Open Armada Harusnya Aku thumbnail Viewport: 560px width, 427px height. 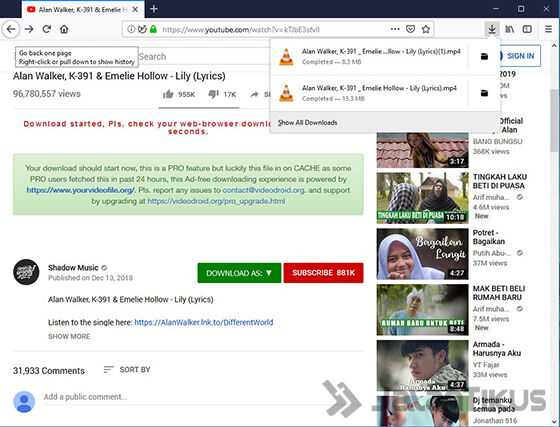(x=422, y=366)
